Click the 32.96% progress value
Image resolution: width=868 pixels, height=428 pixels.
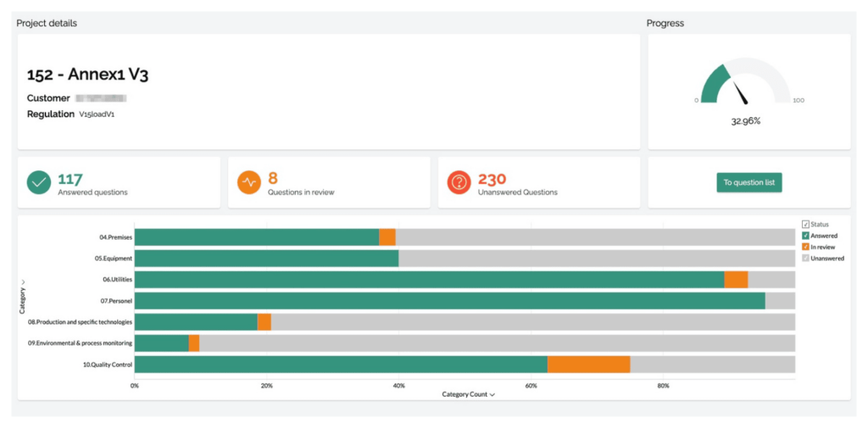(x=746, y=120)
